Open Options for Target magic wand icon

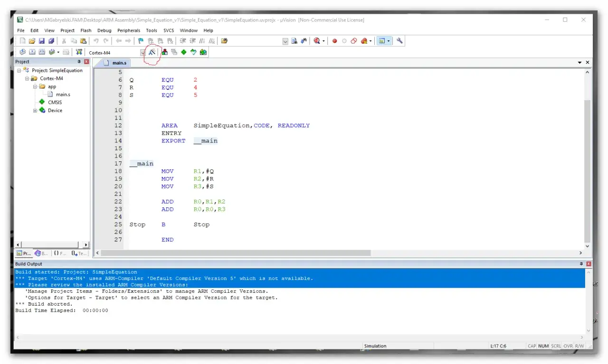(152, 52)
